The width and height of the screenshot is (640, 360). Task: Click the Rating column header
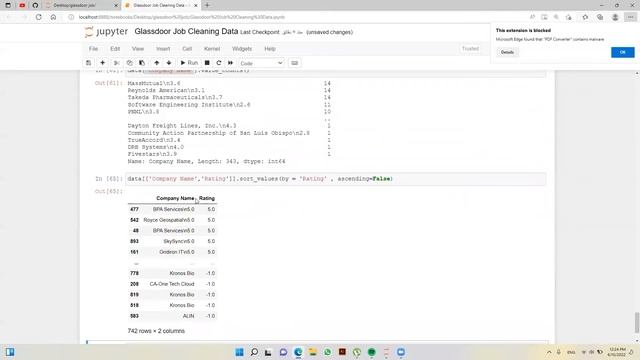207,198
